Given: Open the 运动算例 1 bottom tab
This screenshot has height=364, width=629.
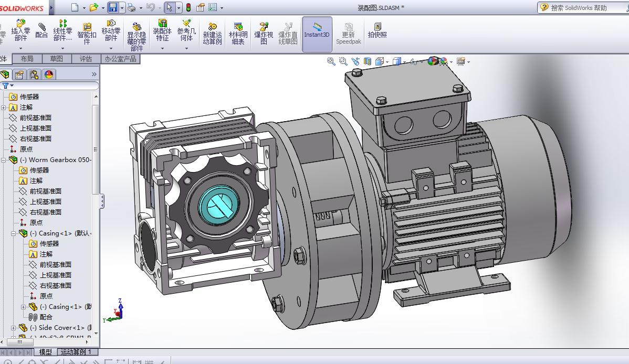Looking at the screenshot, I should [x=77, y=352].
